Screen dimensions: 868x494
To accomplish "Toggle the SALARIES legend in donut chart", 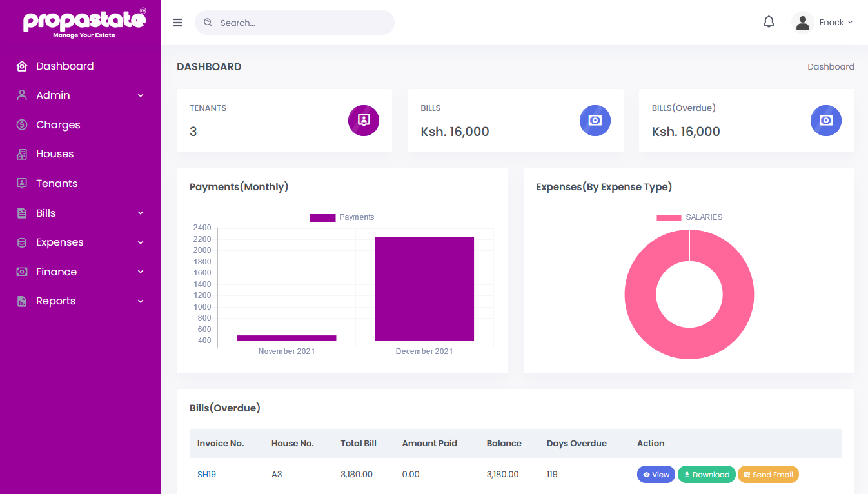I will tap(689, 217).
